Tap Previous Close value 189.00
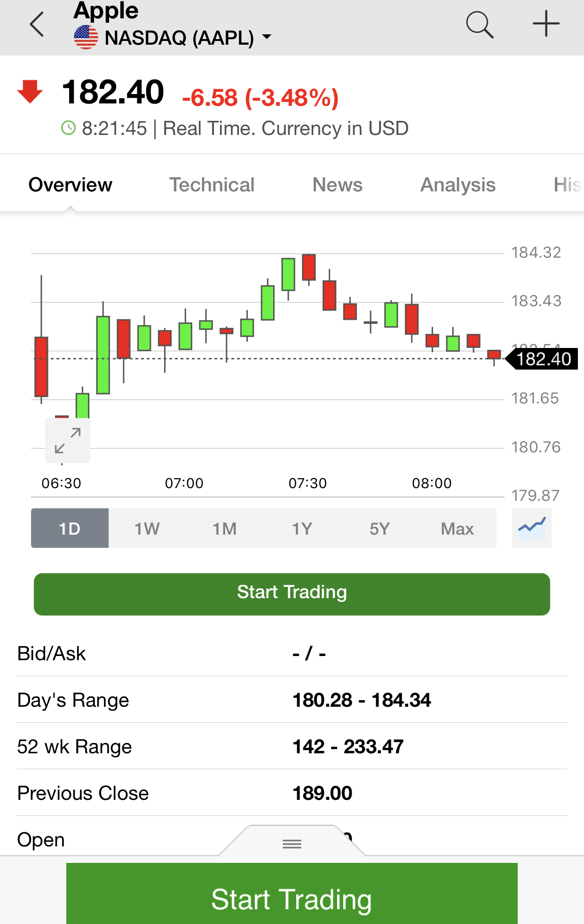This screenshot has height=924, width=584. [323, 793]
